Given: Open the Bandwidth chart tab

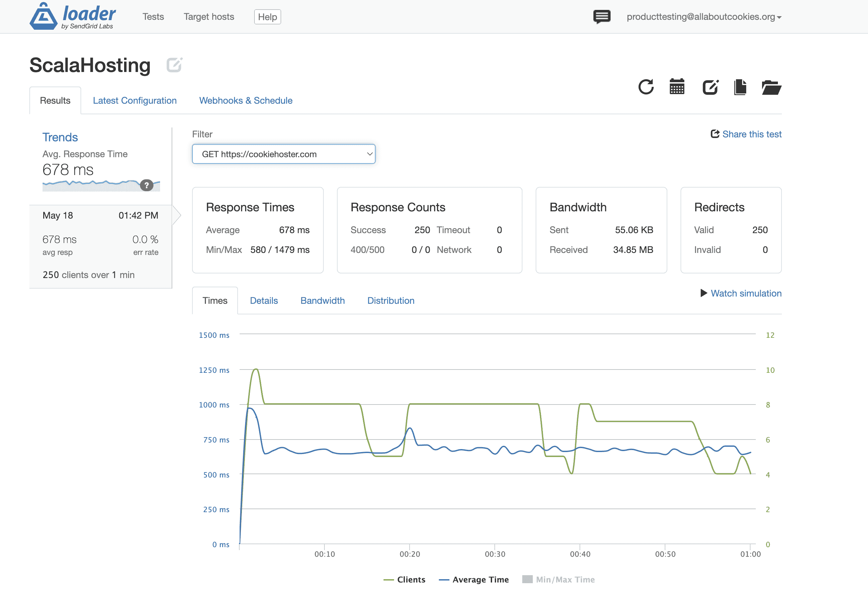Looking at the screenshot, I should [x=322, y=300].
